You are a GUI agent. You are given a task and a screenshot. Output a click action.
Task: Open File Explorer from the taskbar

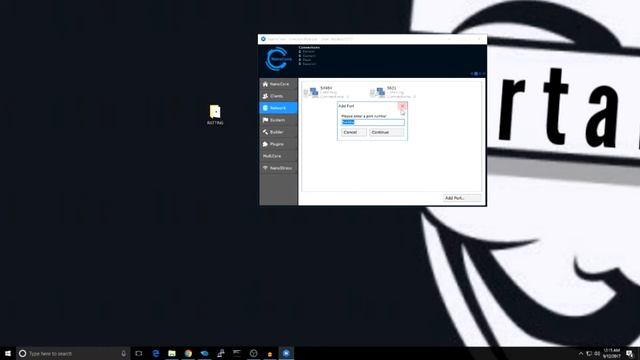point(172,353)
